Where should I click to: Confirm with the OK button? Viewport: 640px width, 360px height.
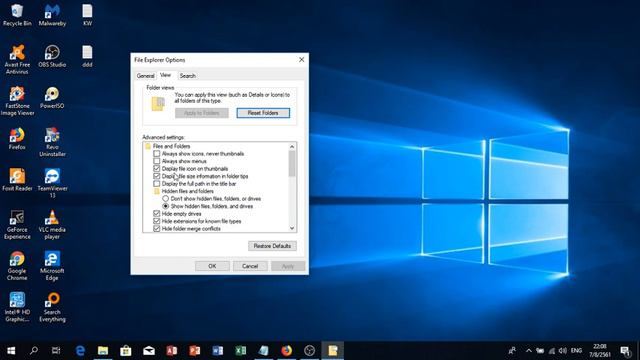point(212,266)
